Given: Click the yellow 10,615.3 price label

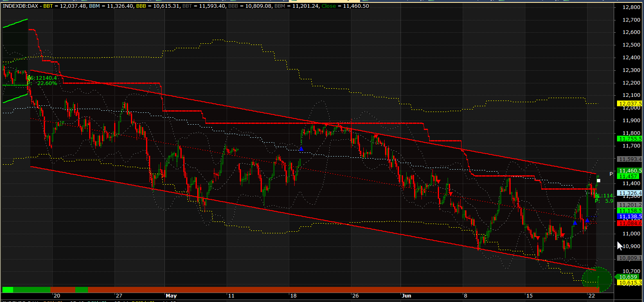Looking at the screenshot, I should [630, 282].
